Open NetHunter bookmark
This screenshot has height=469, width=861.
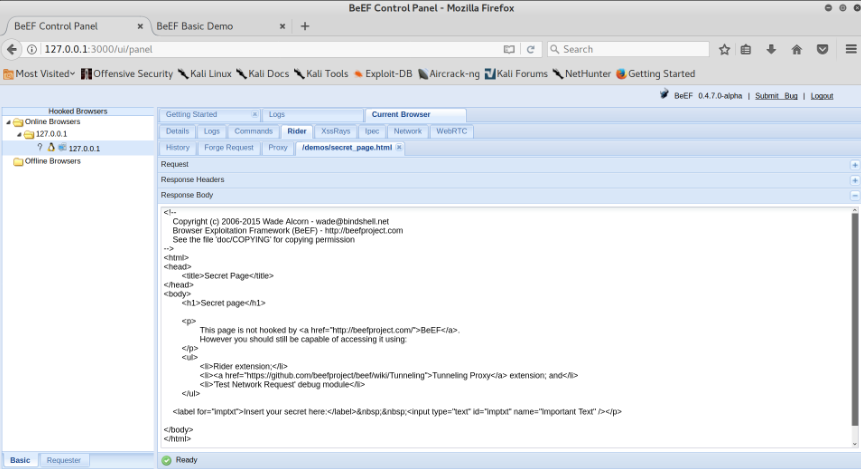[582, 74]
